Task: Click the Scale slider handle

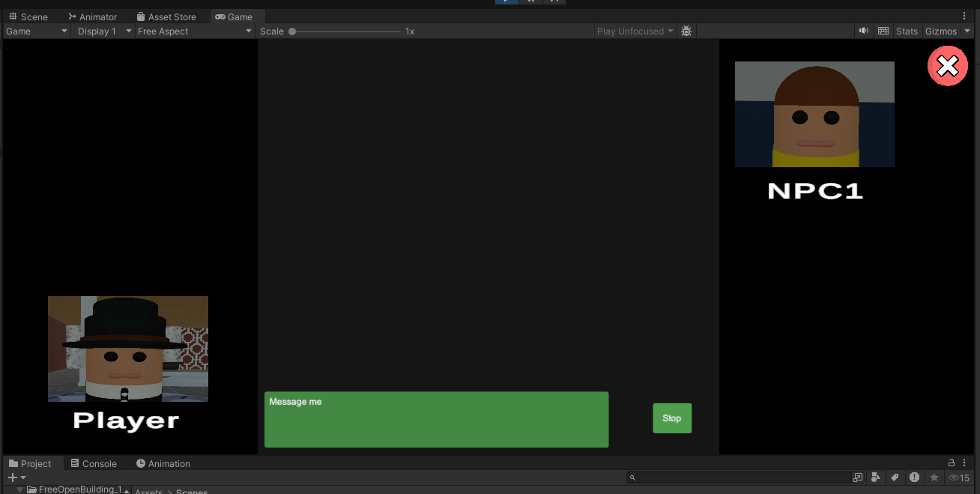Action: (292, 31)
